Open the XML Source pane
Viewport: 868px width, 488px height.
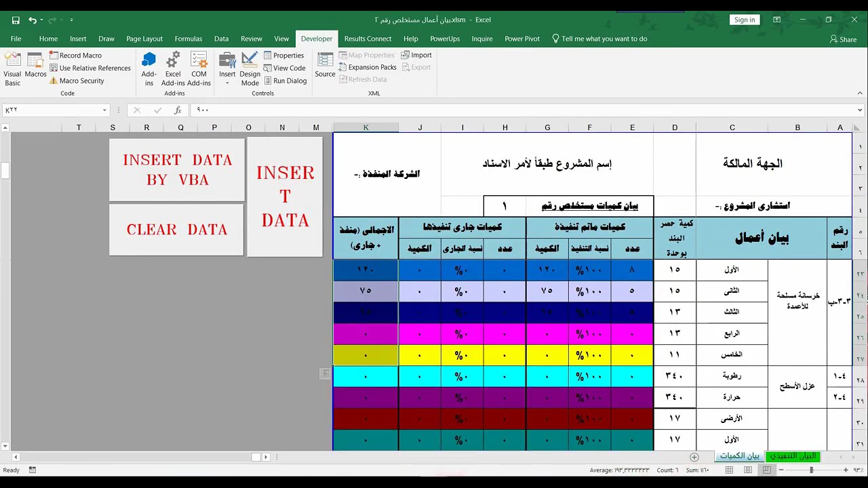point(325,66)
